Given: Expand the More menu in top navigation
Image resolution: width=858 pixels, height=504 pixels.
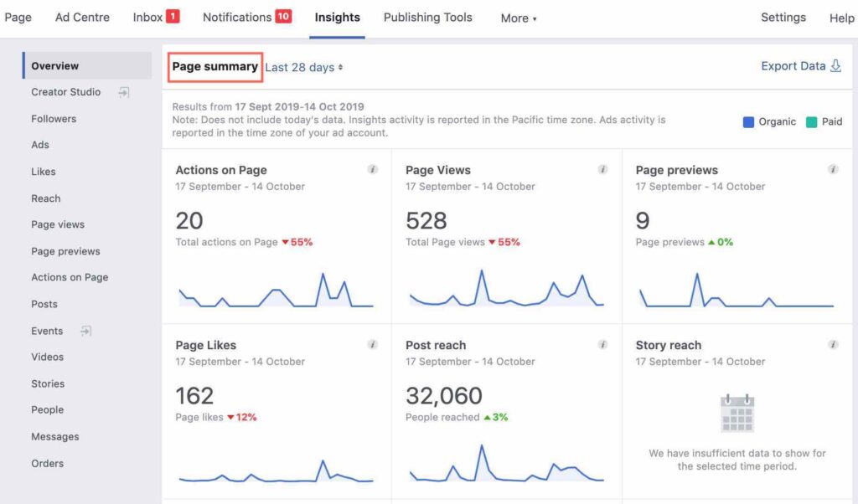Looking at the screenshot, I should click(518, 18).
